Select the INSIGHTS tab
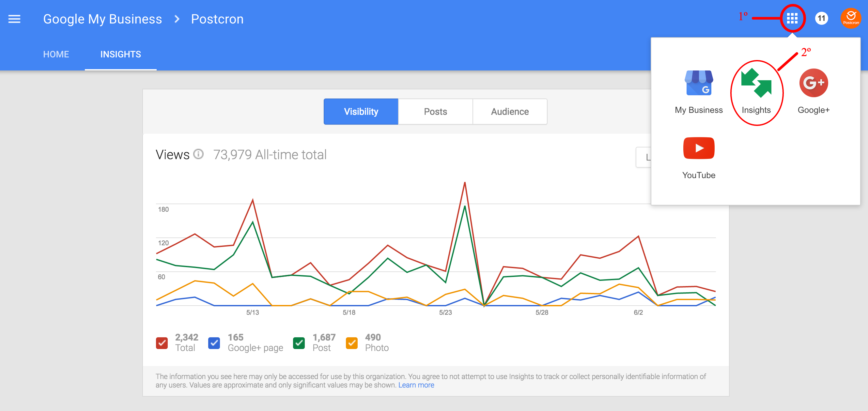 tap(121, 54)
